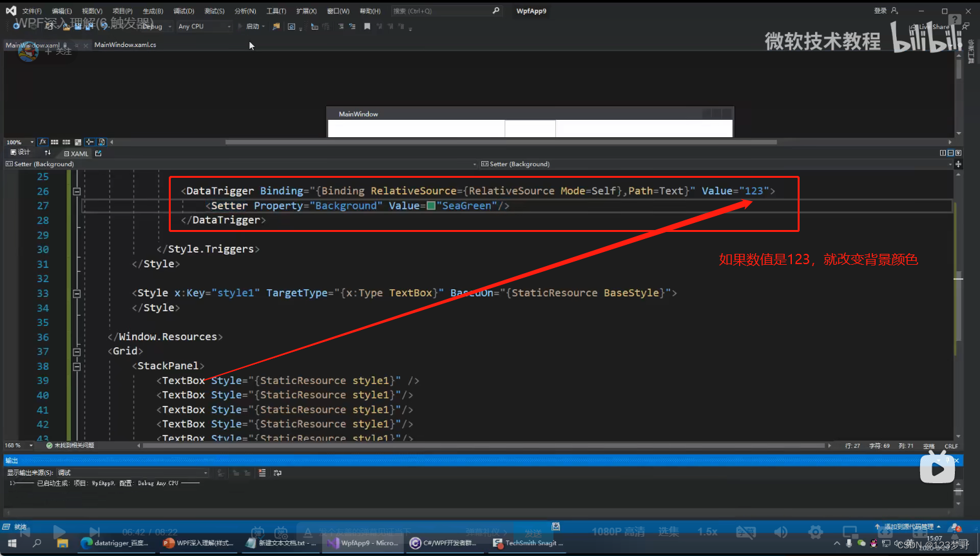Collapse Grid block at line 37
The height and width of the screenshot is (556, 980).
77,352
